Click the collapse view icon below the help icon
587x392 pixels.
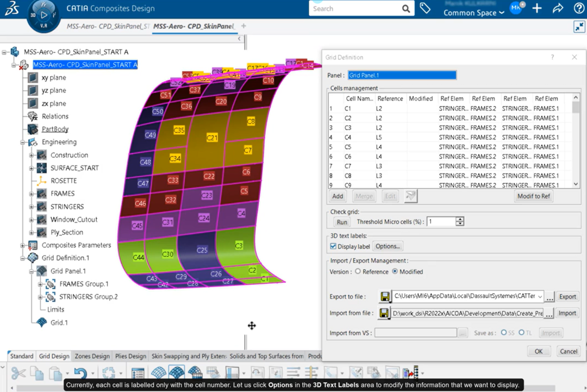pos(579,27)
